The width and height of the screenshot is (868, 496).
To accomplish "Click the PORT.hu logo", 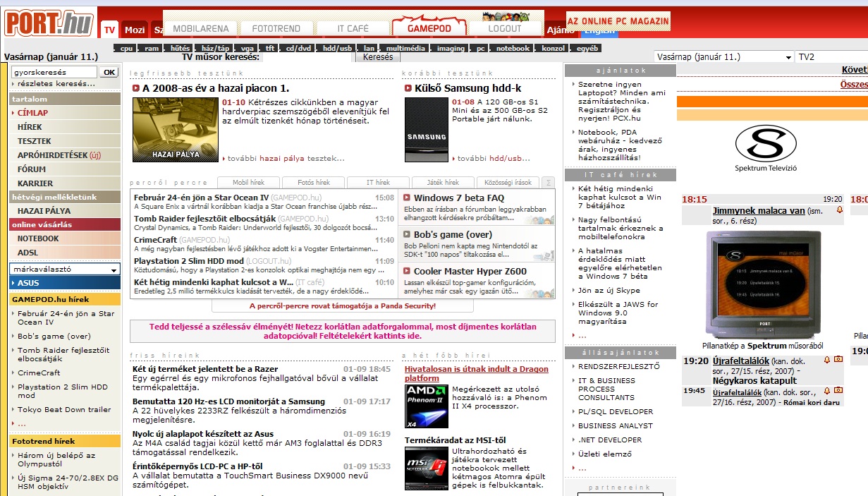I will click(49, 23).
